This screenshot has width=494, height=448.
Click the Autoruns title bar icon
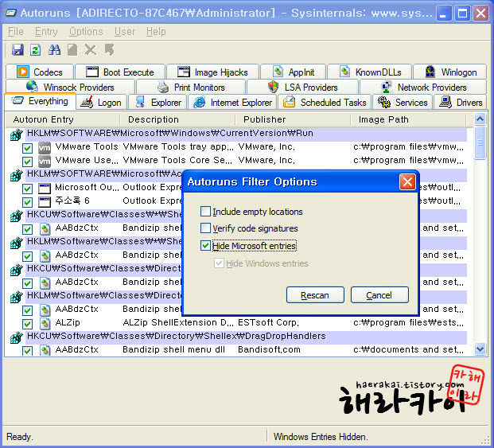(10, 13)
